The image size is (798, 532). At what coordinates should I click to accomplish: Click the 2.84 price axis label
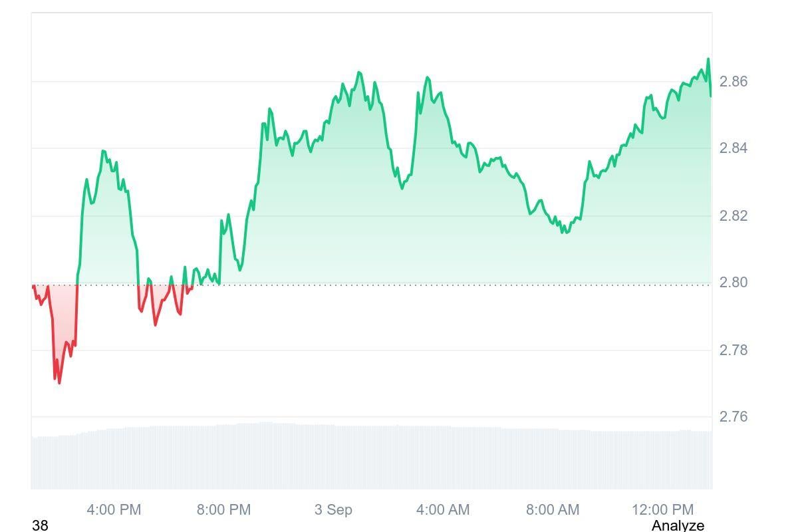click(x=733, y=148)
